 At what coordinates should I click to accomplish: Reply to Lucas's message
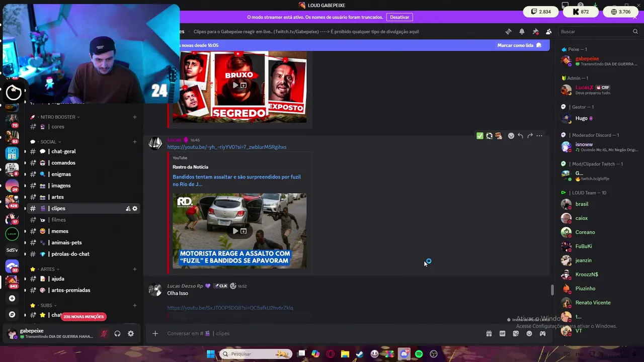pos(520,136)
